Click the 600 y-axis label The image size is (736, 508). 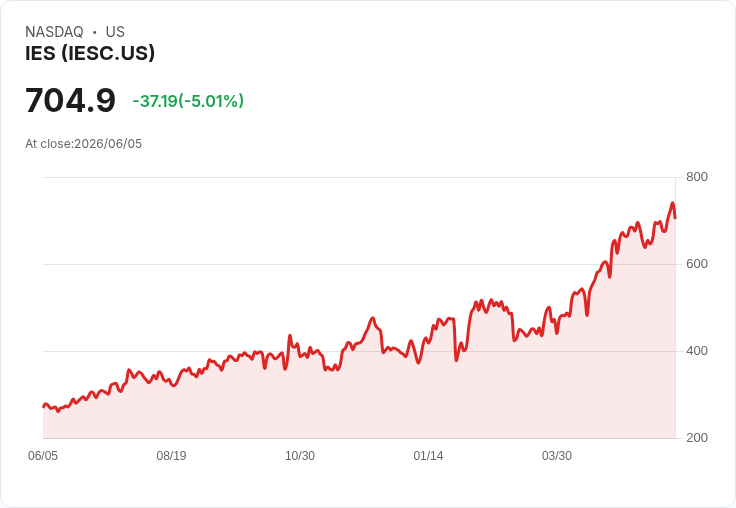click(x=697, y=264)
